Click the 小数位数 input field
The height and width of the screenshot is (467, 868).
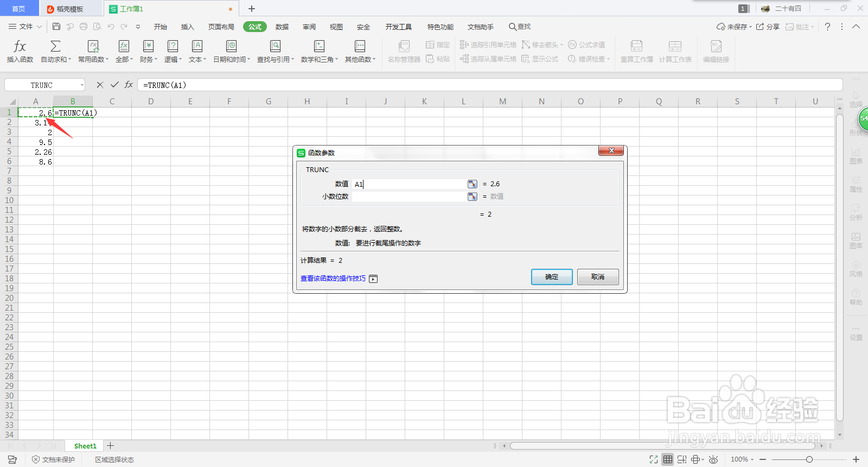[410, 197]
